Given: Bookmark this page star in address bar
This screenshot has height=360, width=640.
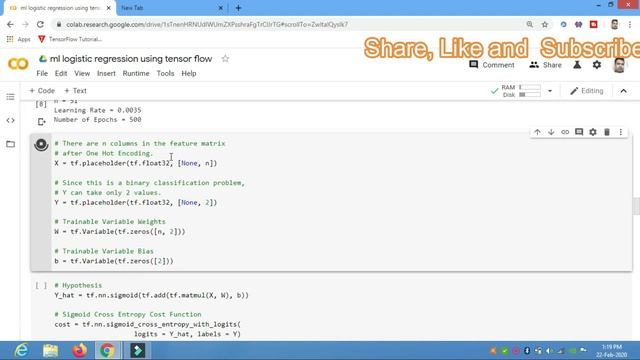Looking at the screenshot, I should coord(544,24).
